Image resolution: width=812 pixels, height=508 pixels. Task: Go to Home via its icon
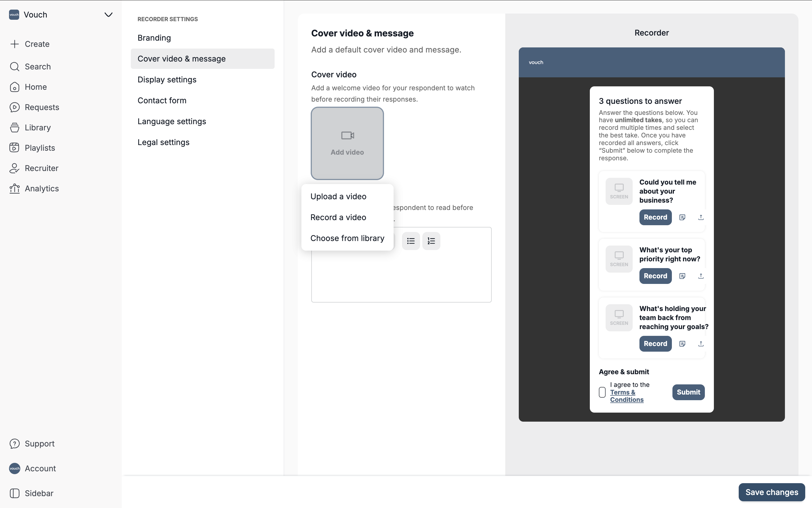pyautogui.click(x=14, y=87)
